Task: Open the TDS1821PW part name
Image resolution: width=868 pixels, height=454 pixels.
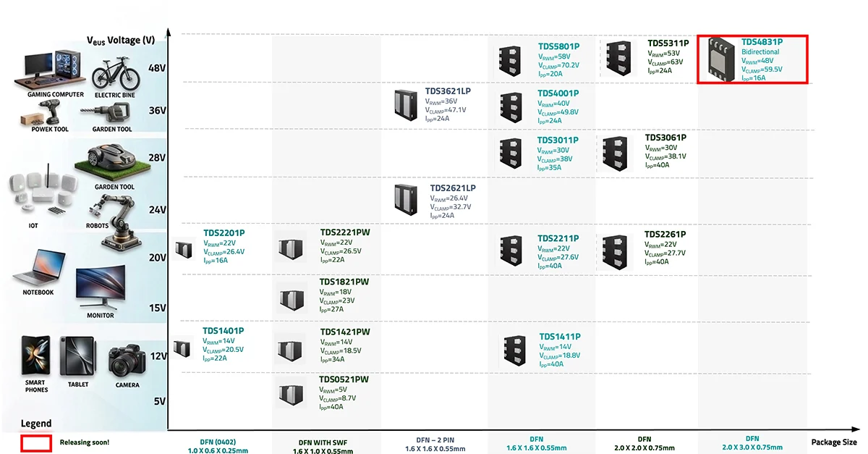Action: [344, 282]
